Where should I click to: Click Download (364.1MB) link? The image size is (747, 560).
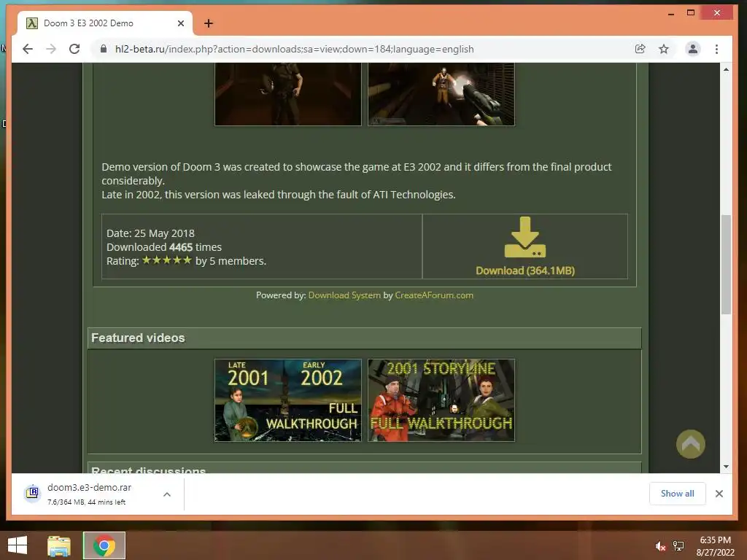tap(525, 271)
